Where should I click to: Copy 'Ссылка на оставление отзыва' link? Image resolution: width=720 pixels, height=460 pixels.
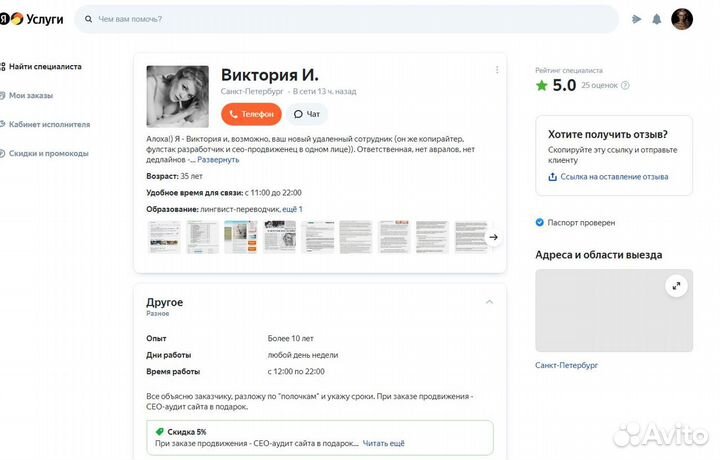(614, 177)
